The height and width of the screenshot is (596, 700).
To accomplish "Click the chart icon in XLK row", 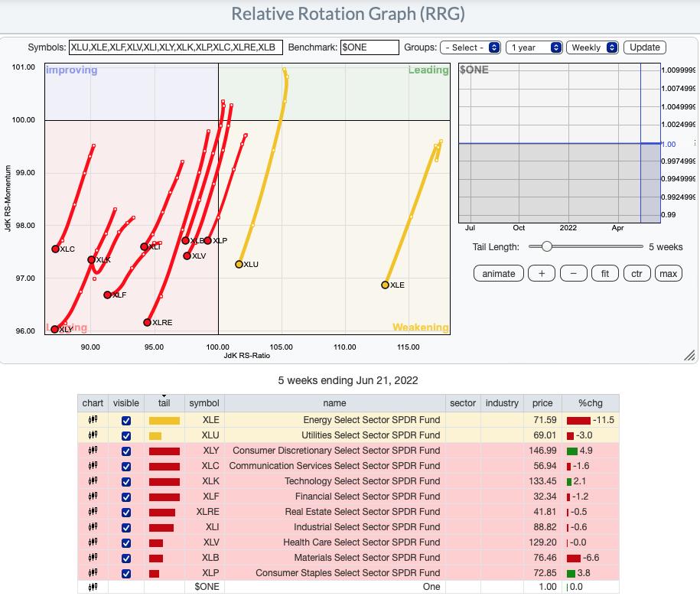I will click(x=93, y=481).
